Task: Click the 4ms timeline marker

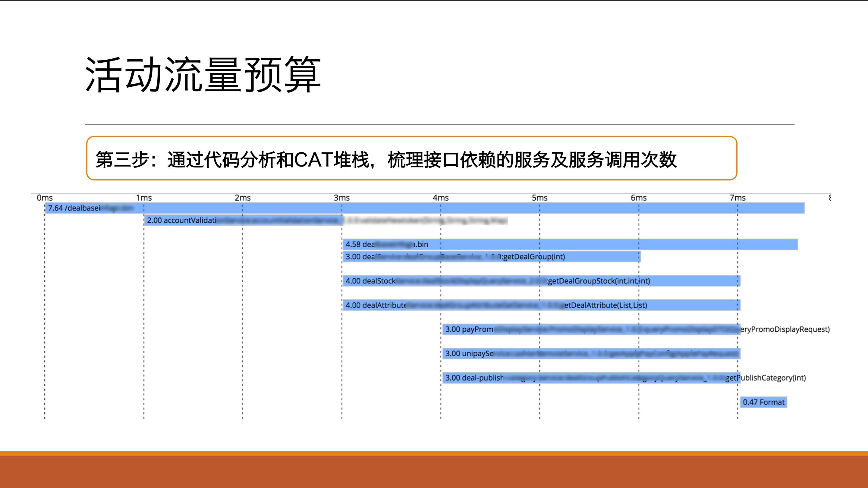Action: point(441,198)
